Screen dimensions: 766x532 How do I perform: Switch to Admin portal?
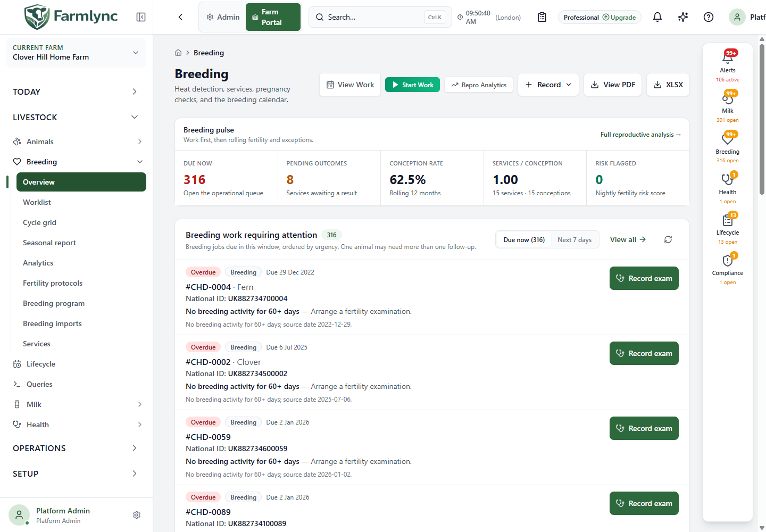coord(223,17)
